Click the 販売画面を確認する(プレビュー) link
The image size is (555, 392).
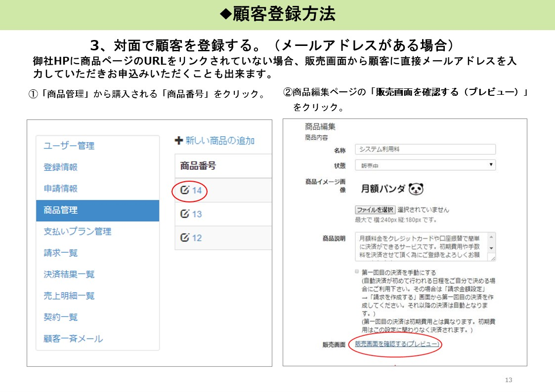[397, 344]
